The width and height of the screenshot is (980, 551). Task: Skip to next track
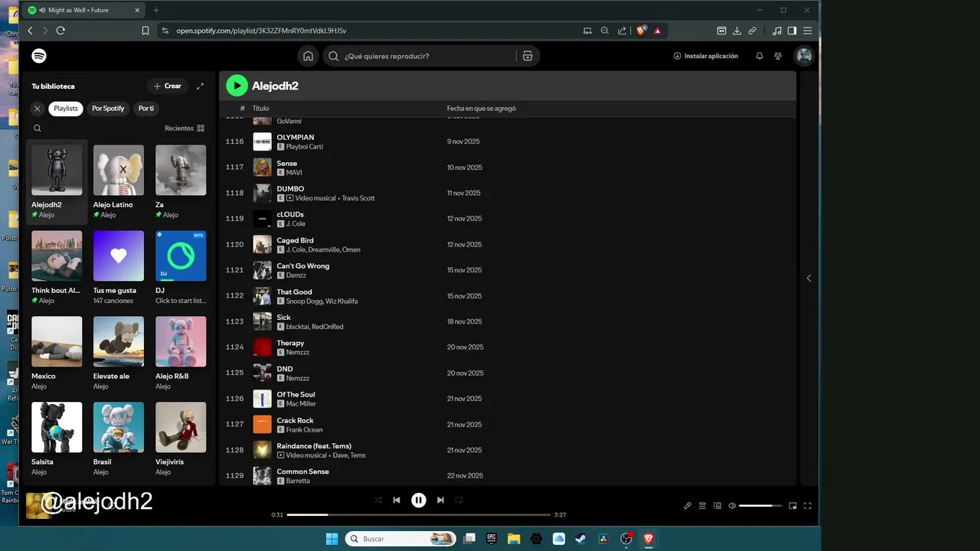pos(440,500)
